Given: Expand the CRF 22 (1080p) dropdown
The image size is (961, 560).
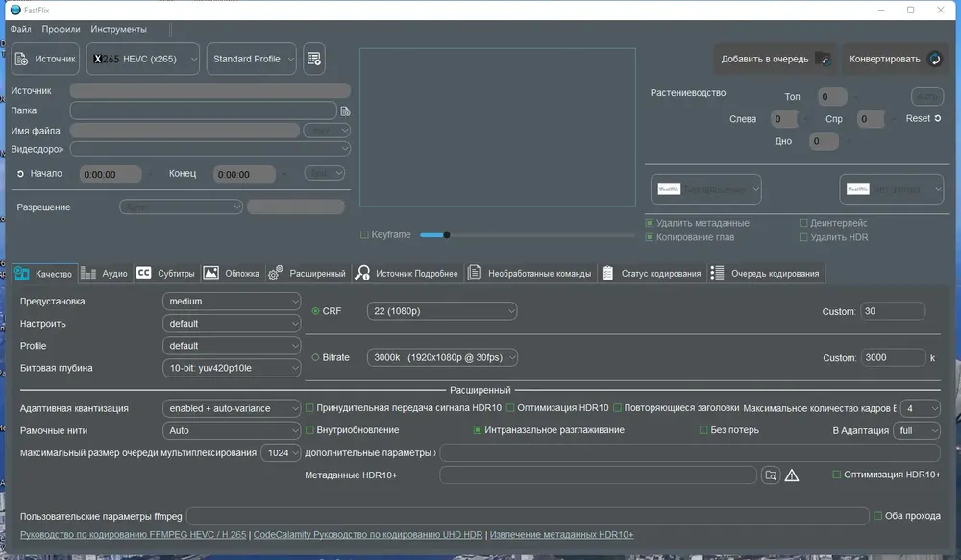Looking at the screenshot, I should [442, 311].
